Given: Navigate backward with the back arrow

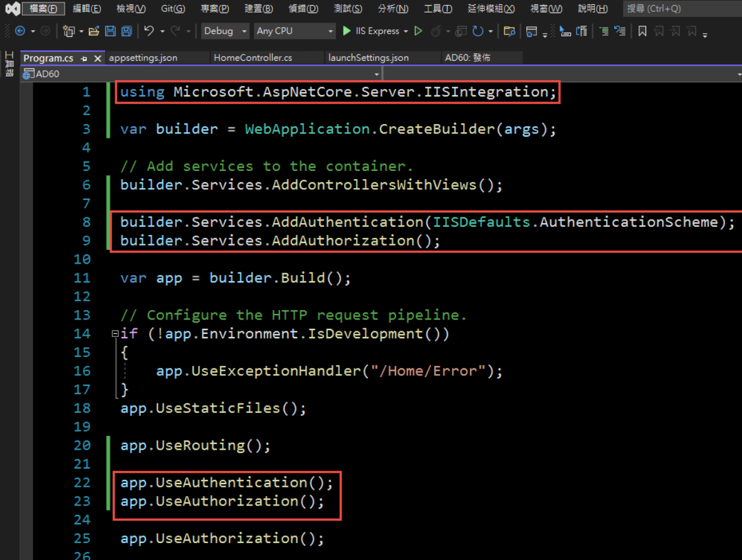Looking at the screenshot, I should coord(20,31).
